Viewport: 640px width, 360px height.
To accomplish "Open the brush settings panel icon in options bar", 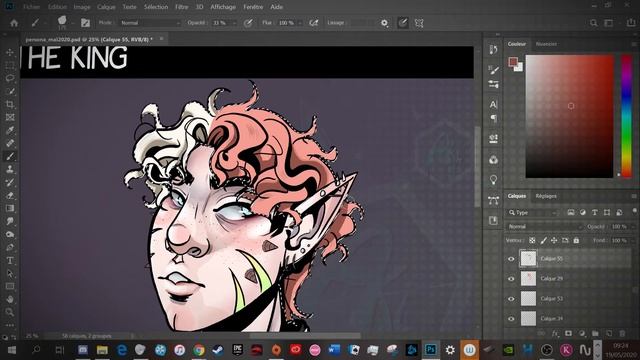I will click(x=85, y=23).
